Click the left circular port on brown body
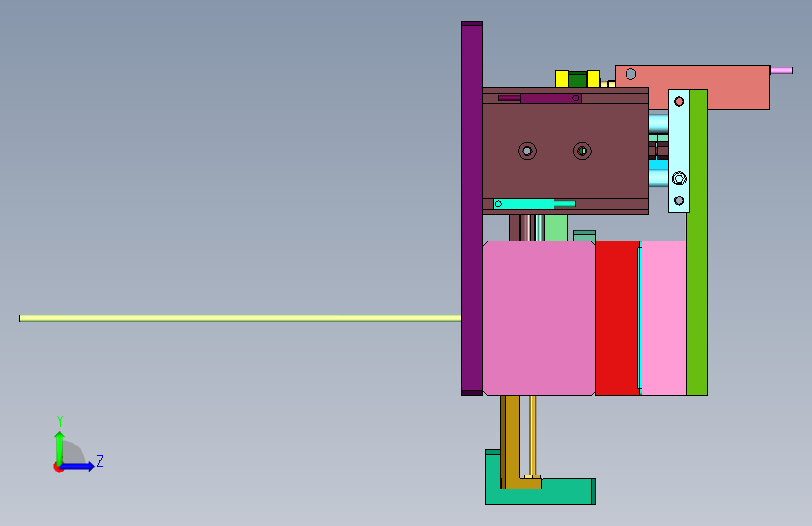 click(527, 152)
